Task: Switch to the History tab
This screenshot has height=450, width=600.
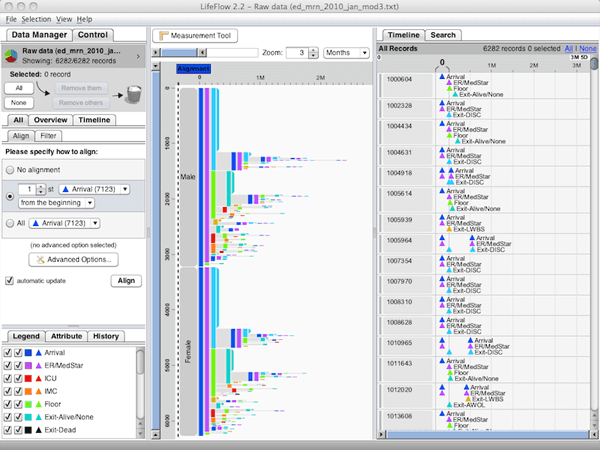Action: point(106,336)
